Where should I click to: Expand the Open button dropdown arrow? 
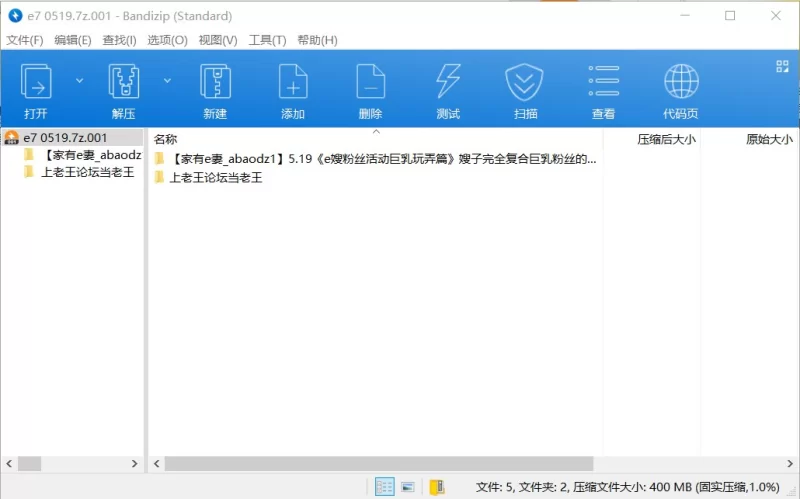[x=80, y=81]
